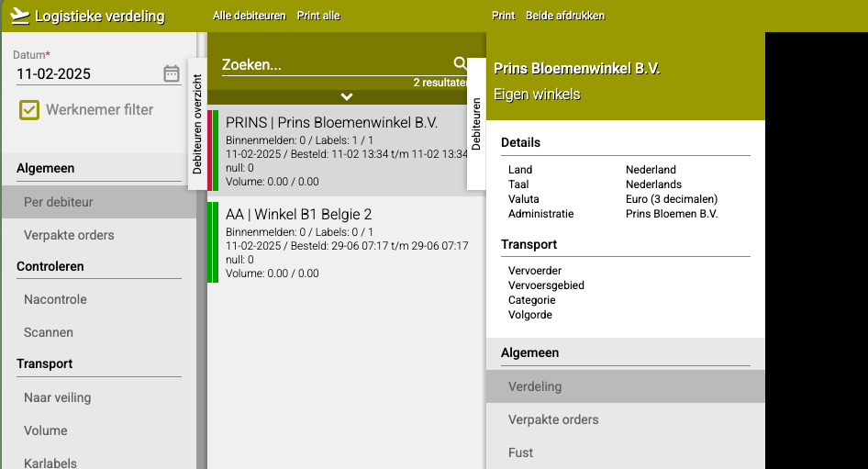Open the calendar date picker icon

172,73
